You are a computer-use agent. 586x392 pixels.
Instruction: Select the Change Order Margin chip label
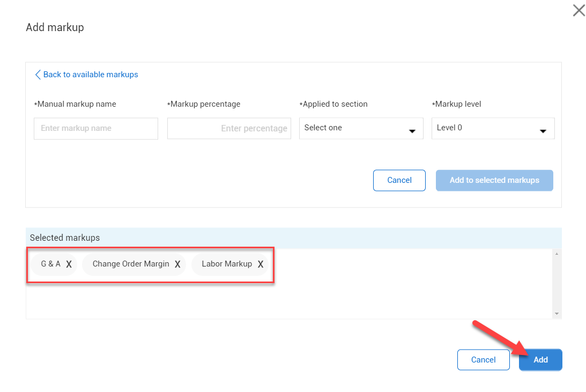(x=130, y=264)
